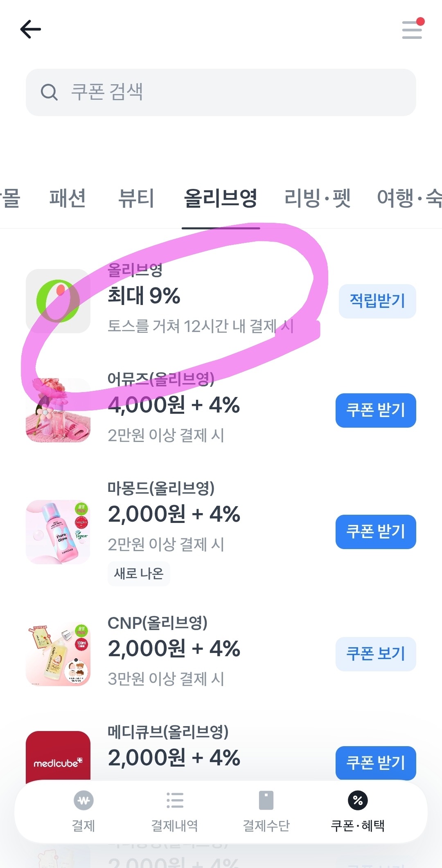Select the 리빙·펫 category tab
The height and width of the screenshot is (868, 442).
tap(317, 199)
